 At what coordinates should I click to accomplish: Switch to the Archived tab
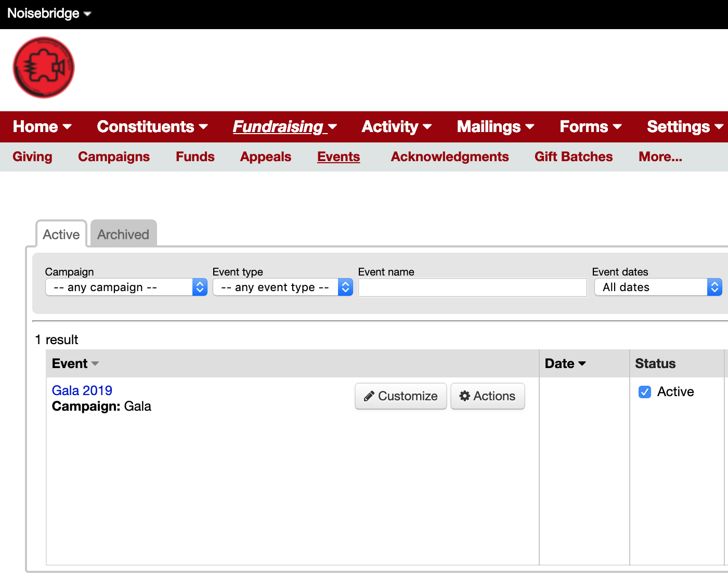tap(123, 234)
